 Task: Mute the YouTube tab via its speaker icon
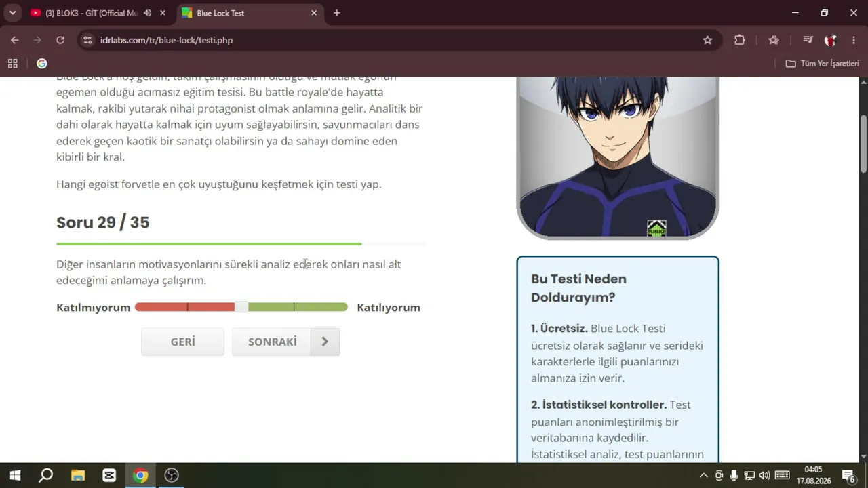tap(147, 13)
